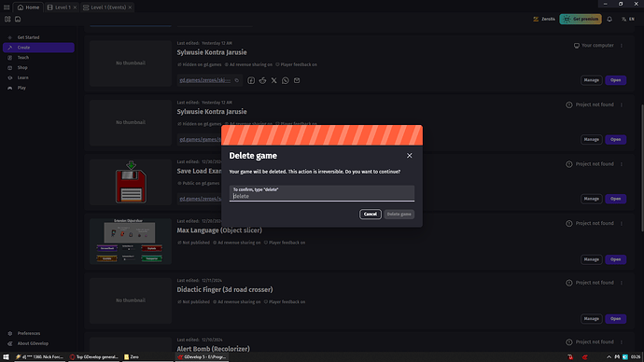Select Create in the sidebar
The image size is (644, 362).
(x=38, y=48)
